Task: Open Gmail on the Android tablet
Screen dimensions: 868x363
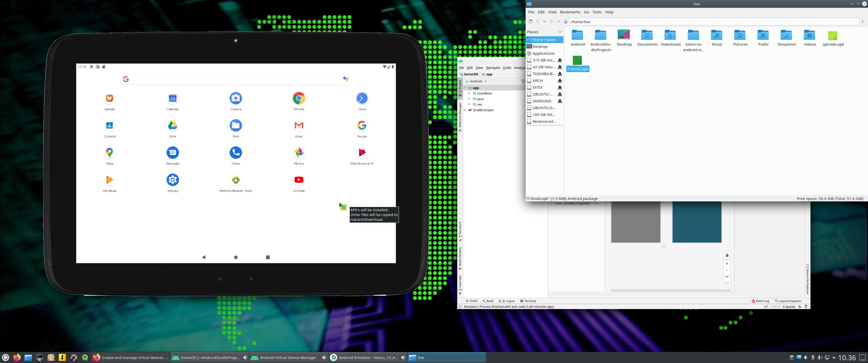Action: pyautogui.click(x=299, y=126)
